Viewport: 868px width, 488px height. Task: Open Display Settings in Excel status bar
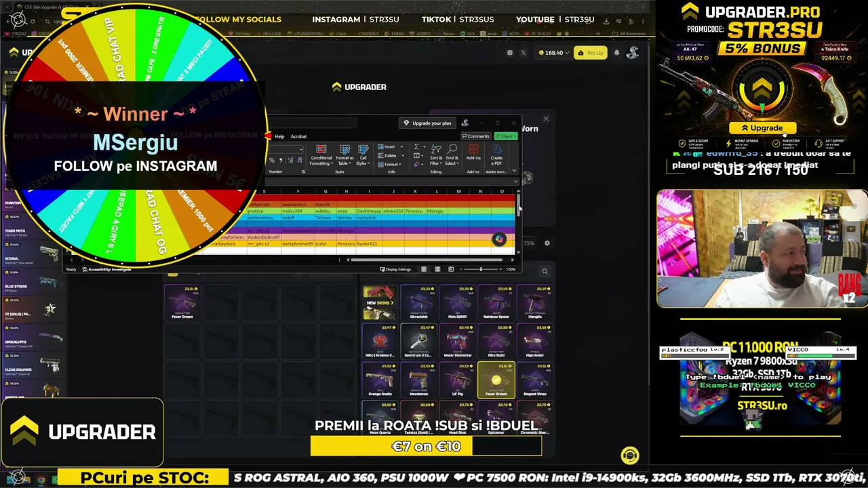click(x=395, y=269)
